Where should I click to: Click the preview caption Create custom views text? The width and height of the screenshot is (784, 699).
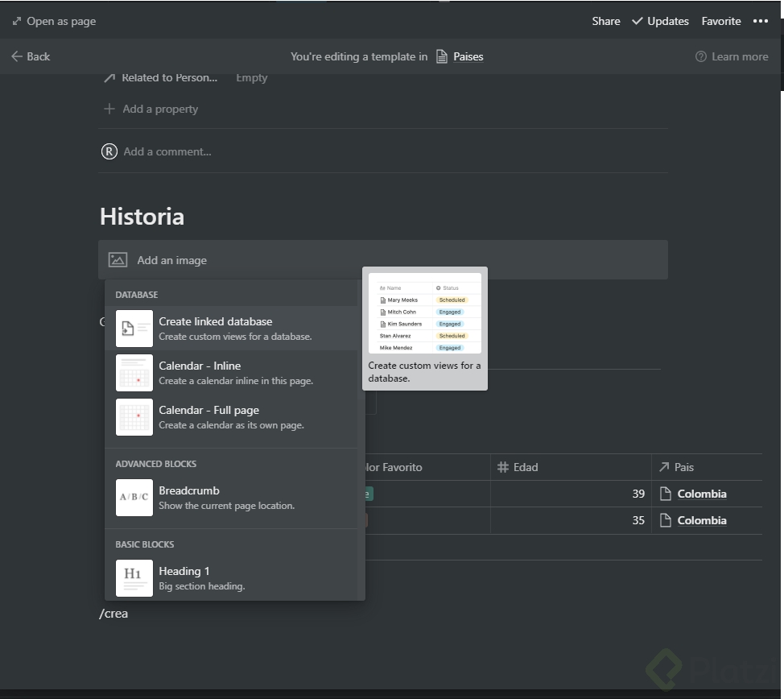424,372
